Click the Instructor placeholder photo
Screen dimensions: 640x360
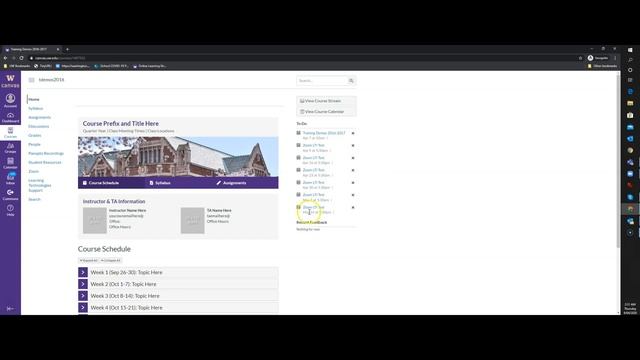[x=95, y=220]
